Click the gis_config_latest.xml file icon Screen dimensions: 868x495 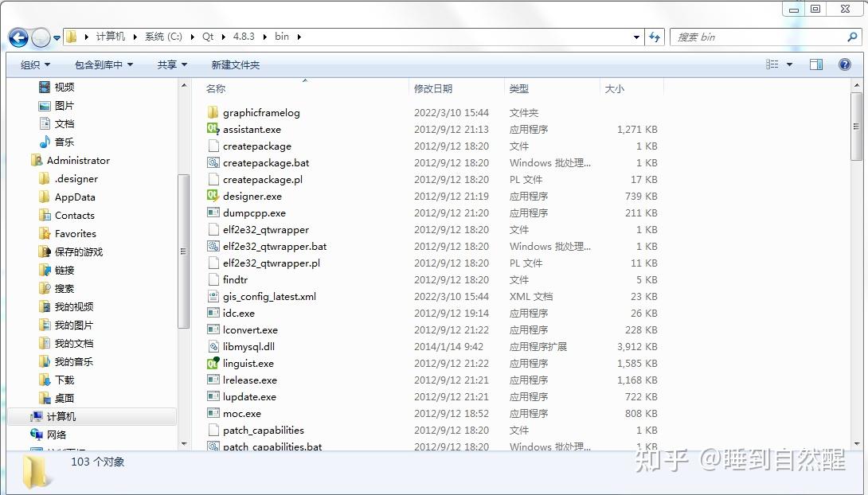213,296
